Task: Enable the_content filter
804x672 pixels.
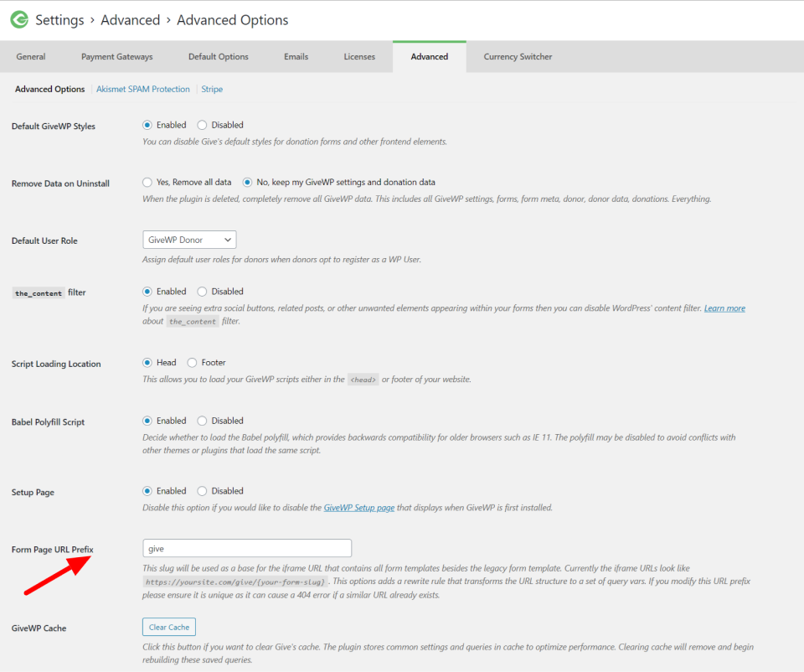Action: click(x=147, y=292)
